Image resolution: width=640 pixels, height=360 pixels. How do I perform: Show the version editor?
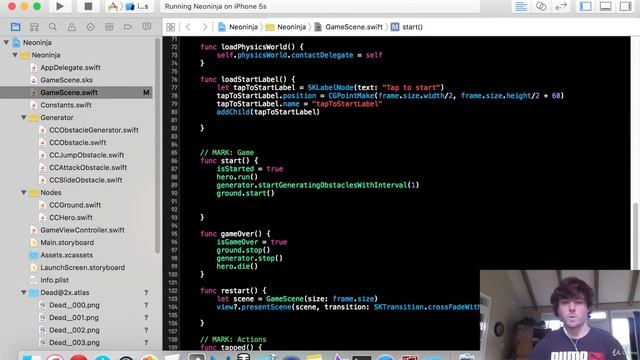coord(561,6)
